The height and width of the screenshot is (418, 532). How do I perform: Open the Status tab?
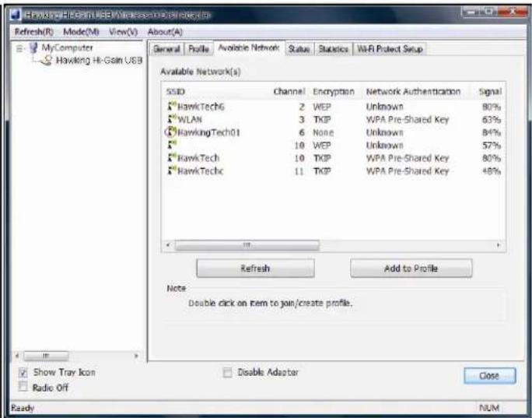pyautogui.click(x=299, y=49)
